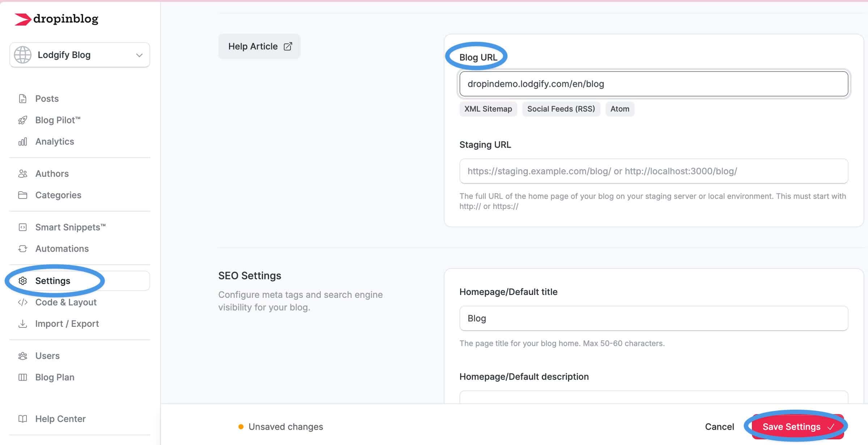Cancel the unsaved changes
Viewport: 868px width, 445px height.
click(719, 427)
